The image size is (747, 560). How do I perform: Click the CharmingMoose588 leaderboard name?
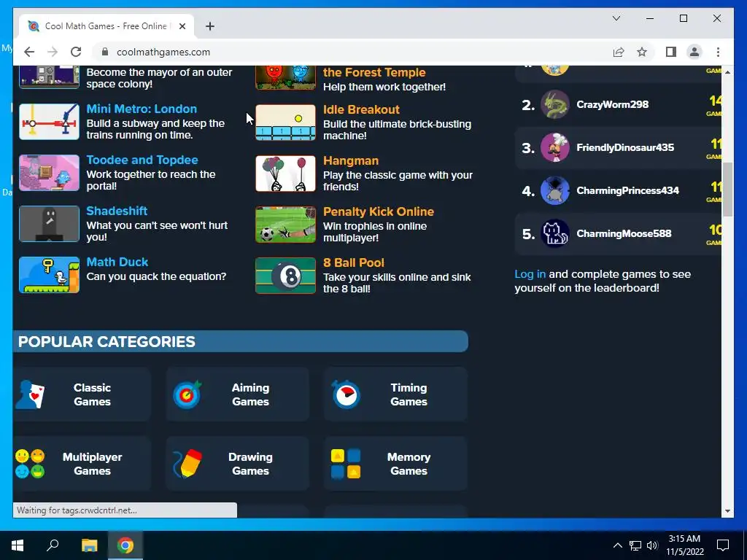click(624, 233)
